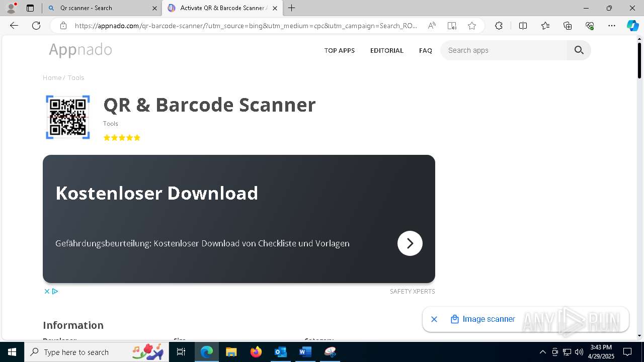Image resolution: width=644 pixels, height=362 pixels.
Task: Open the EDITORIAL menu
Action: pyautogui.click(x=387, y=50)
